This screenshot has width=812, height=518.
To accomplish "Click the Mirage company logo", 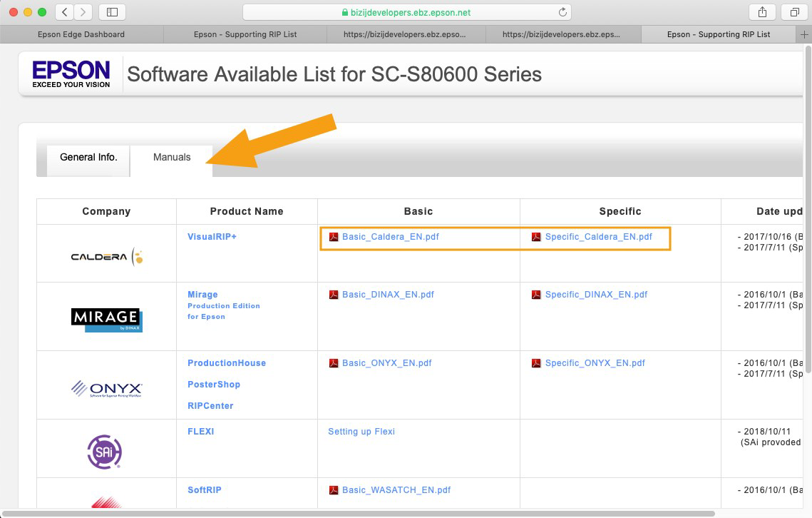I will pyautogui.click(x=106, y=319).
